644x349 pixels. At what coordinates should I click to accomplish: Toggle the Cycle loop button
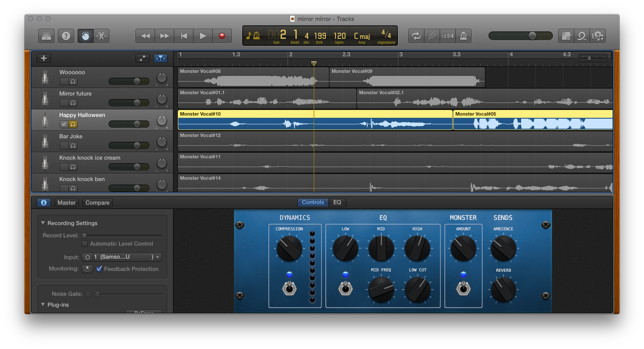416,36
